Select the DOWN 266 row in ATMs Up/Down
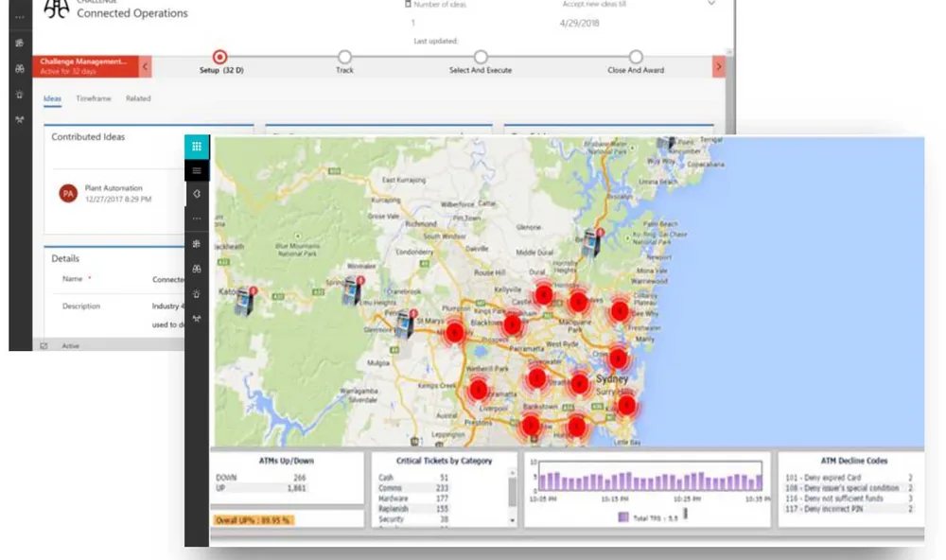Screen dimensions: 946x560 (x=261, y=478)
